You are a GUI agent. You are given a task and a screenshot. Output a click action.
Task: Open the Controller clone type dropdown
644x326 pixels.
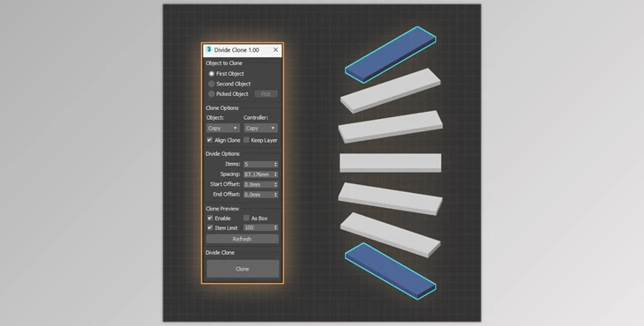click(261, 128)
